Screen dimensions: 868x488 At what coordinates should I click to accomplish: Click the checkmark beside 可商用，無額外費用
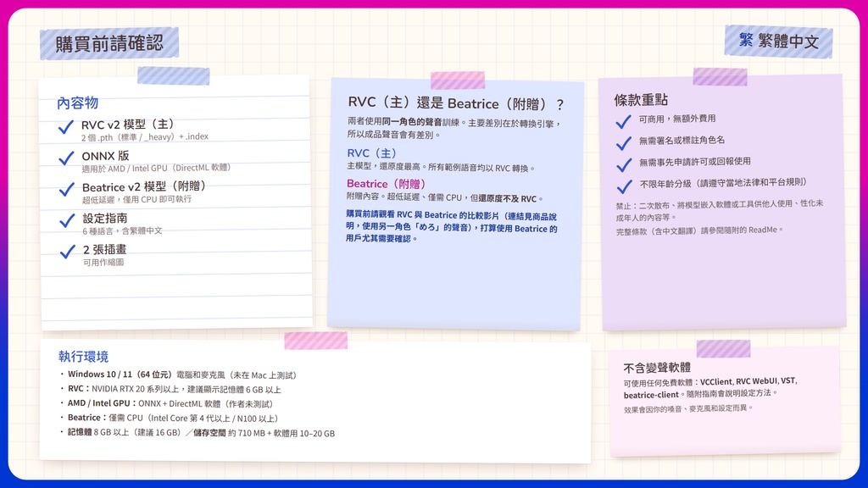pyautogui.click(x=623, y=122)
